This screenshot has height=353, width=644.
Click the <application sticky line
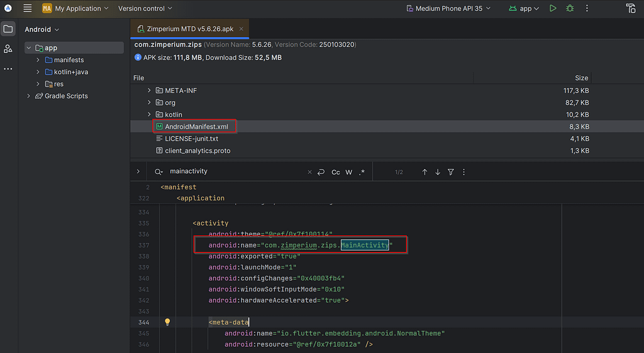click(201, 198)
